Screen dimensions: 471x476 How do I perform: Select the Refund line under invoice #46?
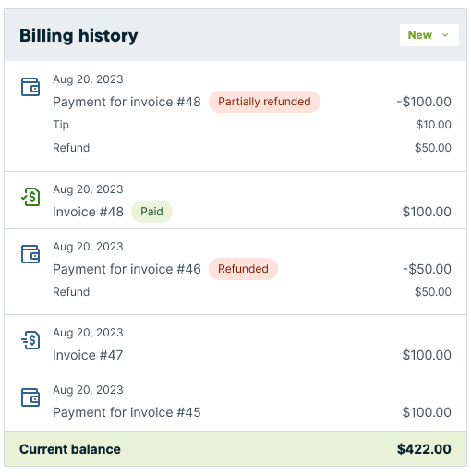pos(252,292)
